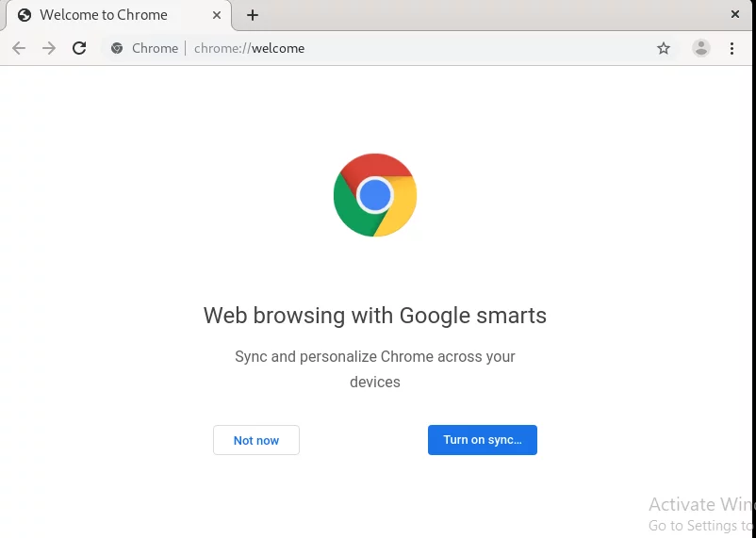The width and height of the screenshot is (756, 538).
Task: Close the Welcome to Chrome tab
Action: coord(217,15)
